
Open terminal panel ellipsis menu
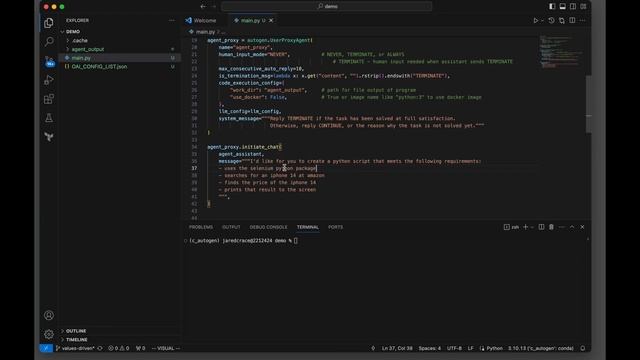point(562,227)
